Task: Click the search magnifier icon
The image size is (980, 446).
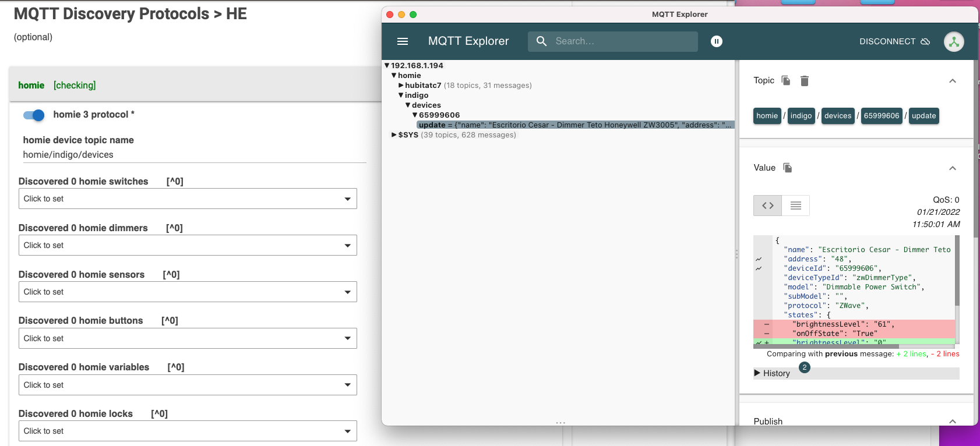Action: tap(542, 41)
